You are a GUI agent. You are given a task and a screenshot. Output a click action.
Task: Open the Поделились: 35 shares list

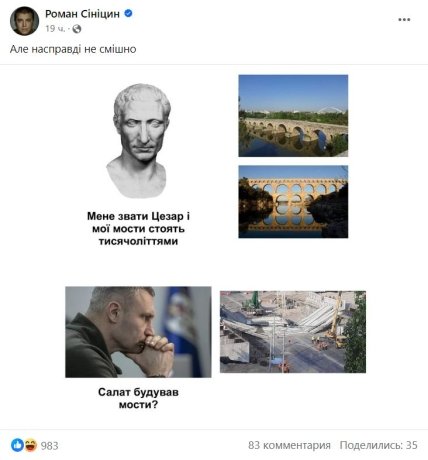pos(378,445)
